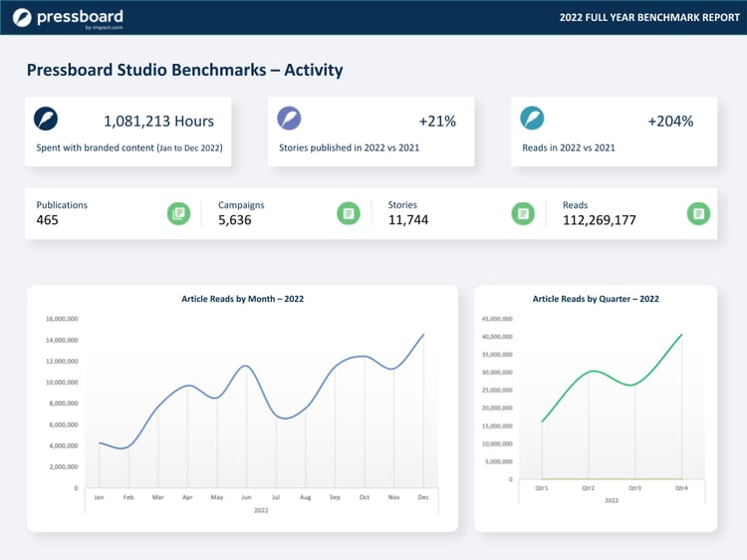
Task: Click the green Publications stack icon
Action: [x=178, y=213]
